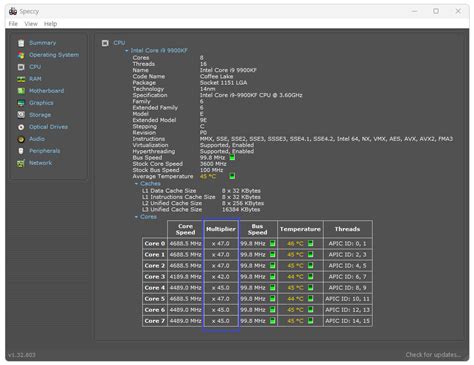This screenshot has height=365, width=474.
Task: Click the 4189.8 MHz core speed cell
Action: tap(185, 277)
